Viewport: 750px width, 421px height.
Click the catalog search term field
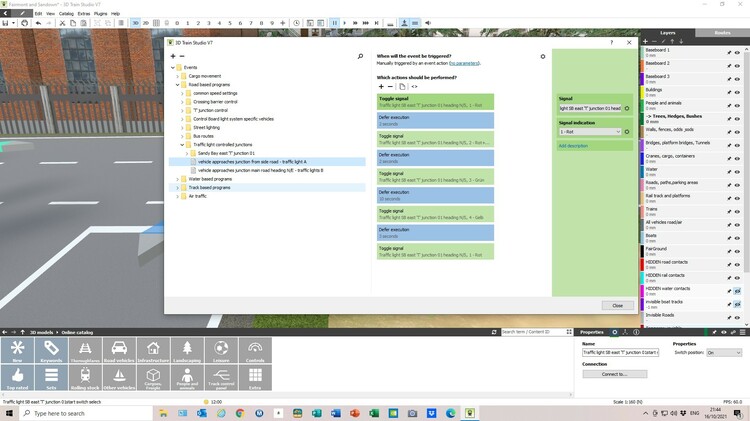tap(532, 332)
